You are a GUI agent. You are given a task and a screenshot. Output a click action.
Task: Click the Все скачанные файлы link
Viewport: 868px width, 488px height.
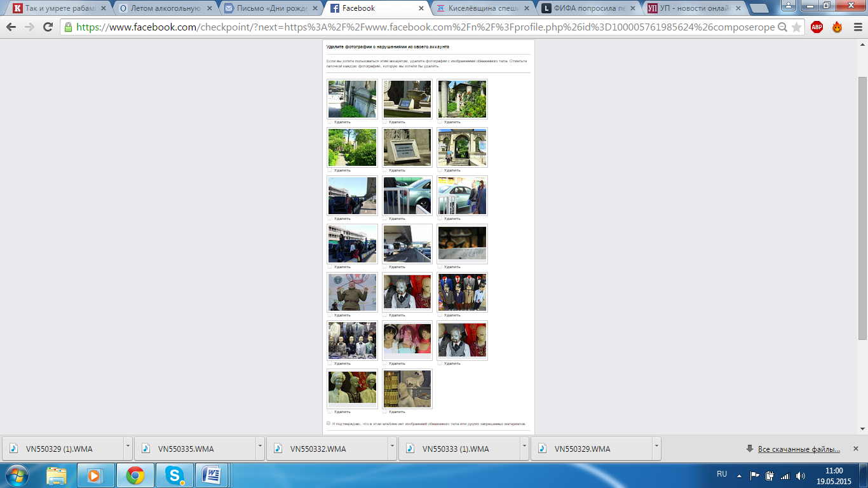[799, 449]
